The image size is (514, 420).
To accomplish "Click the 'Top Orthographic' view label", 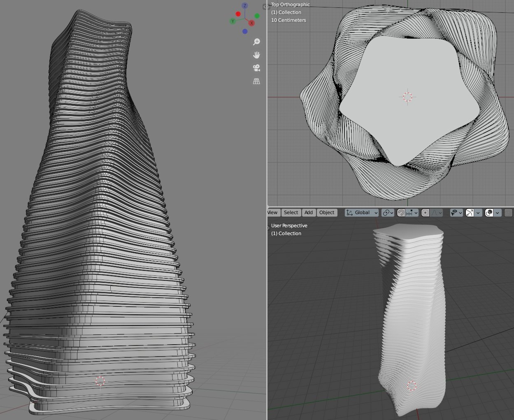I will pos(291,5).
